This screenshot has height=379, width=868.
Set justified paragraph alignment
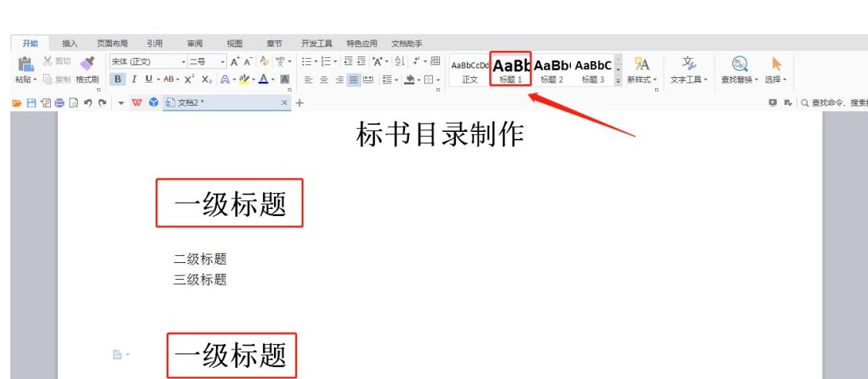(x=353, y=79)
